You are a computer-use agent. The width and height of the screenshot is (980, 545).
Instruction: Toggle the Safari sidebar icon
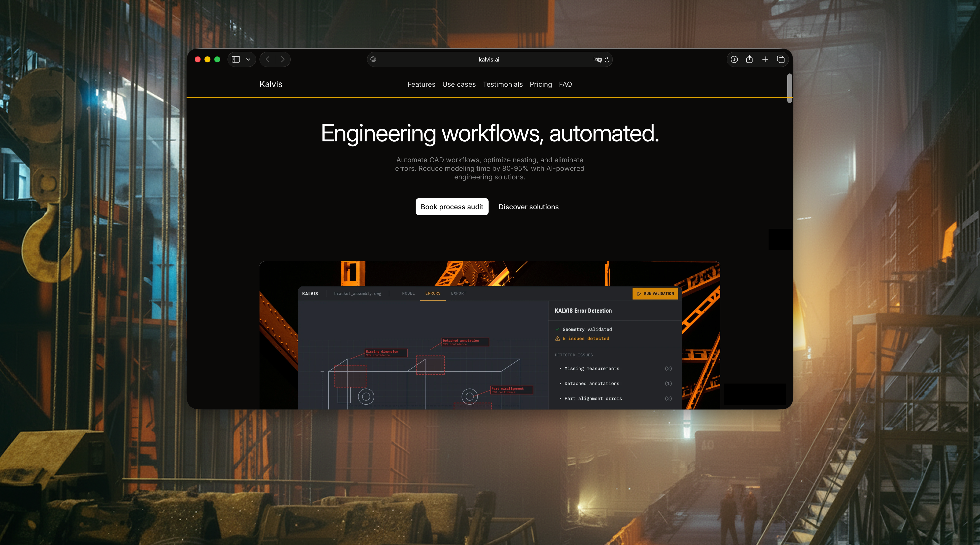tap(236, 59)
